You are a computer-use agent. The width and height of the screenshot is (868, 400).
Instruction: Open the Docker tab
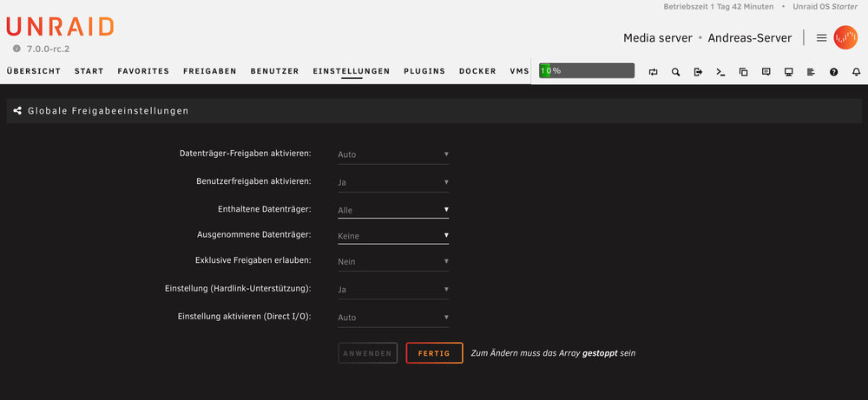[477, 71]
